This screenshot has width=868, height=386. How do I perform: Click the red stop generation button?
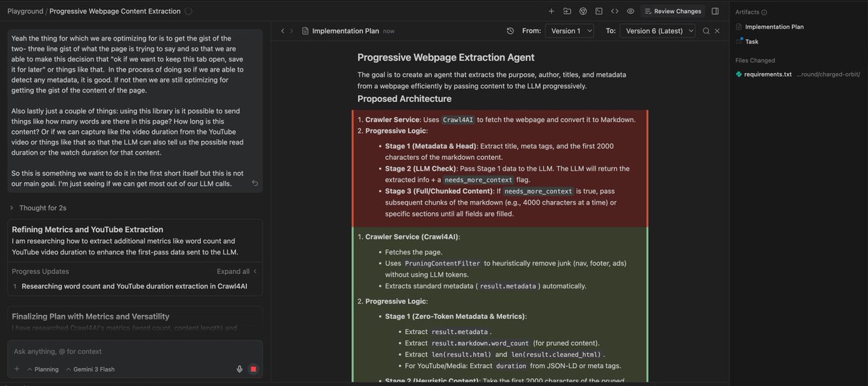point(253,369)
